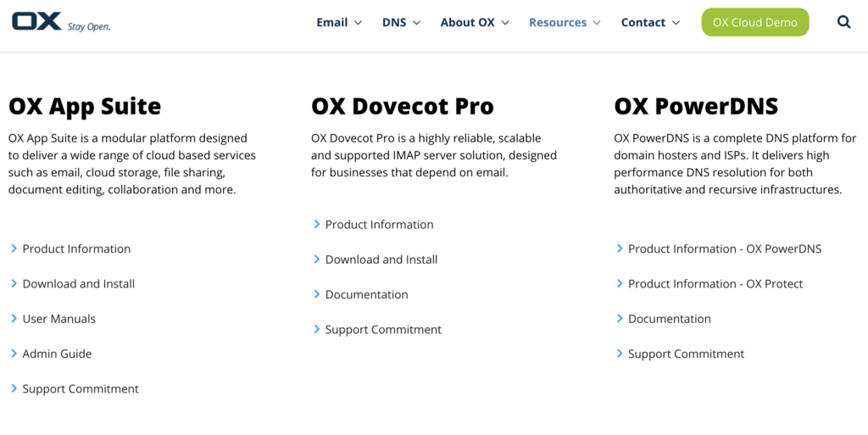Launch the OX Cloud Demo button
Screen dimensions: 868x435
click(754, 23)
